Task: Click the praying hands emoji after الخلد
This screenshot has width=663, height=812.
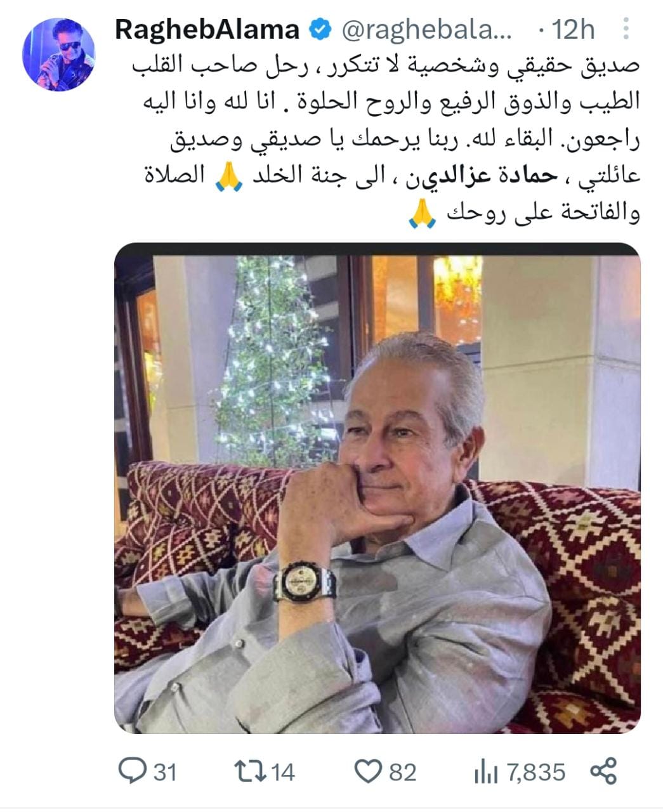Action: tap(229, 176)
